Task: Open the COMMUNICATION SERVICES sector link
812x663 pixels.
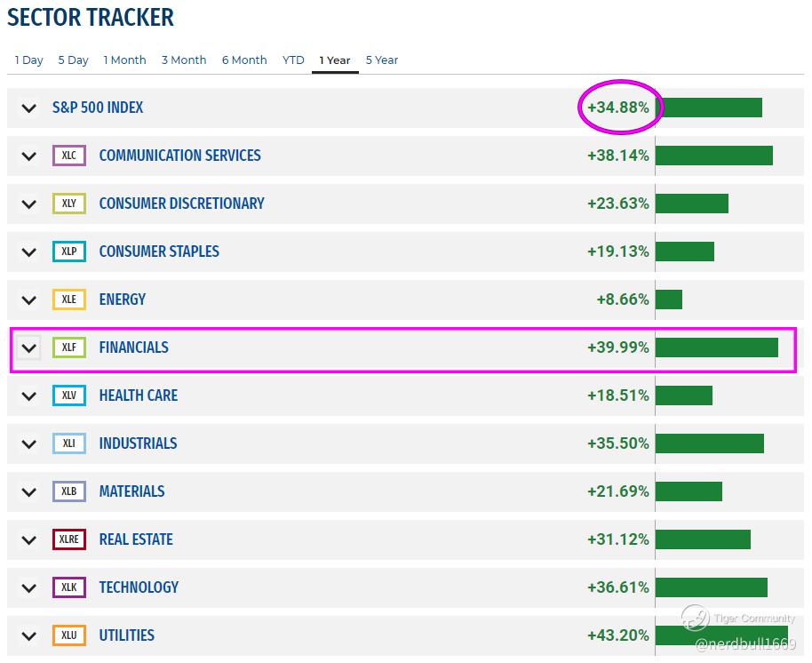Action: (180, 156)
